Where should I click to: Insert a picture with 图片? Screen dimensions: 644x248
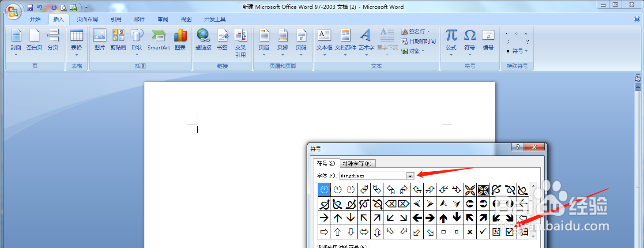(100, 40)
